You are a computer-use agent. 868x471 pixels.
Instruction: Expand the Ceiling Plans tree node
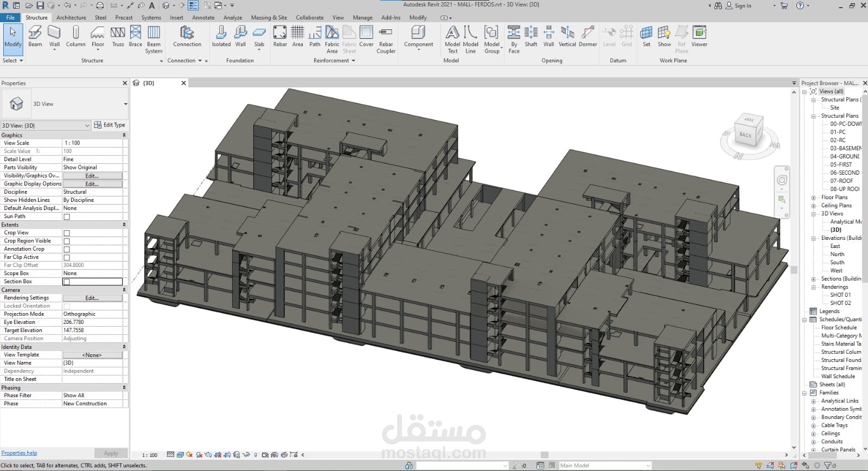[813, 206]
